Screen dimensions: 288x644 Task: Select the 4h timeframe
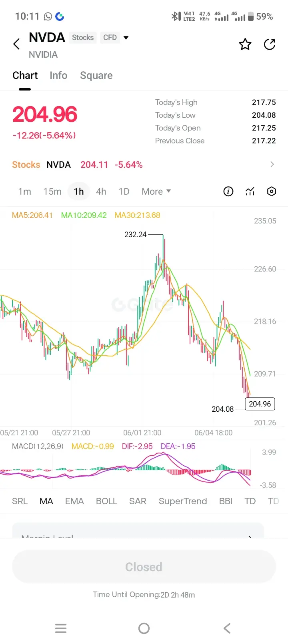[x=101, y=191]
